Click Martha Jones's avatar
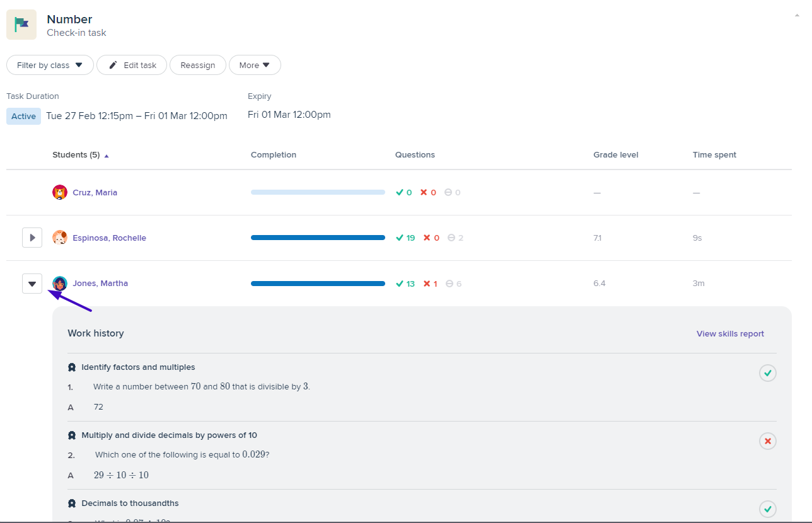812x523 pixels. (x=60, y=283)
